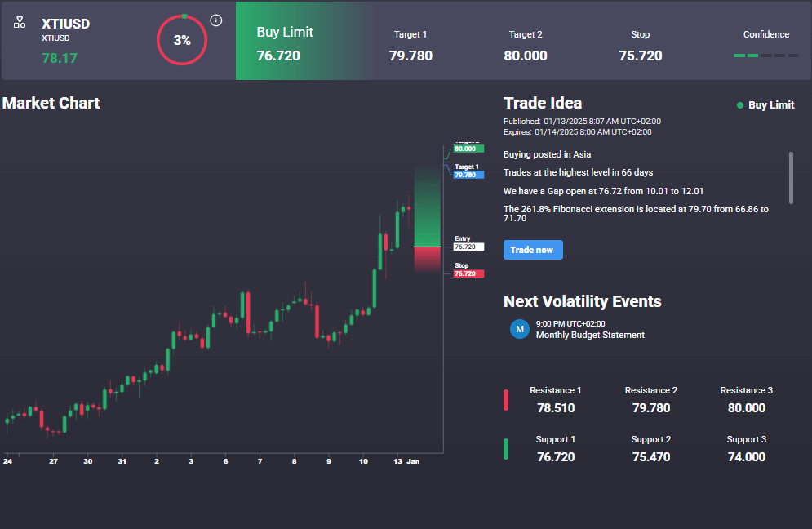Screen dimensions: 812x529
Task: Click the Entry 76.720 chart label
Action: click(x=468, y=243)
